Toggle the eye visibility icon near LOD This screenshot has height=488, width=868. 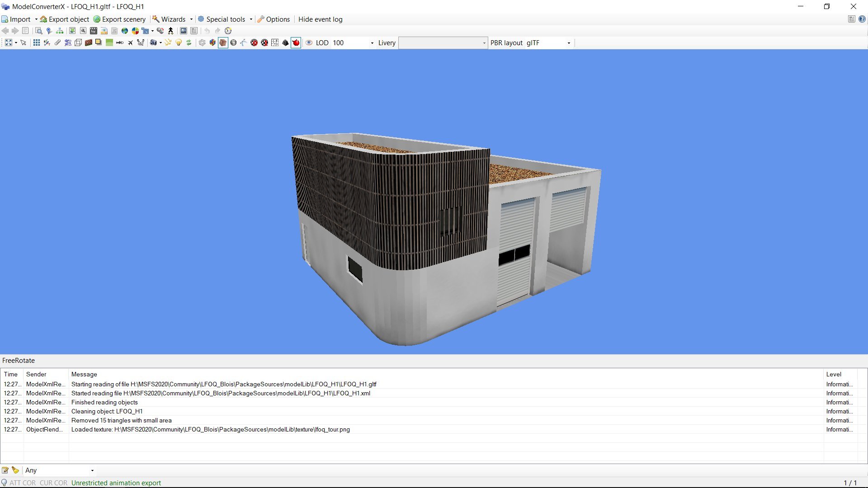[x=309, y=42]
